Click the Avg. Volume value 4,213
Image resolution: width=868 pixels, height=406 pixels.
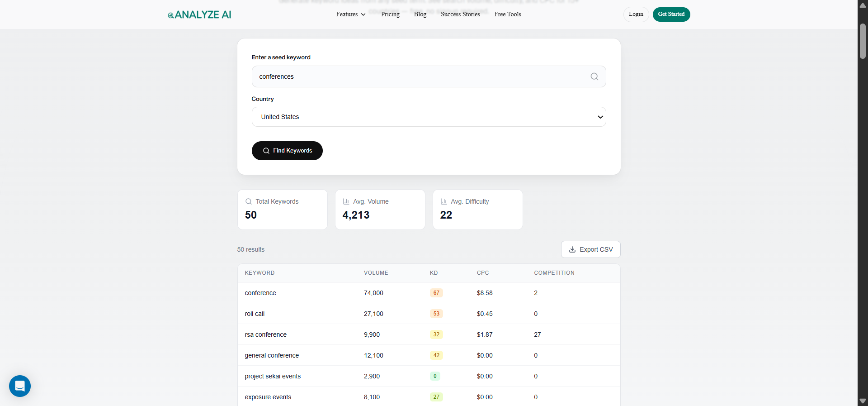[x=356, y=215]
